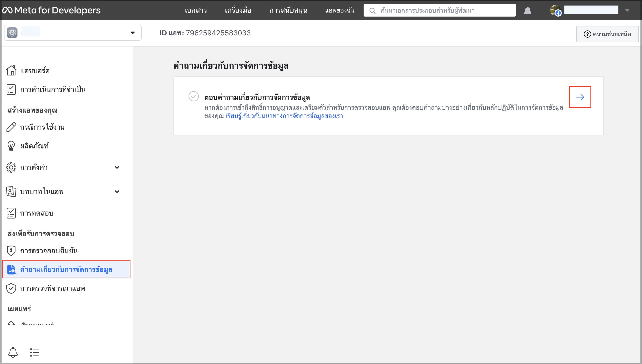Click the page heading คำถามเกี่ยวกับการจัดการข้อมูล
Screen dimensions: 642x364
231,66
